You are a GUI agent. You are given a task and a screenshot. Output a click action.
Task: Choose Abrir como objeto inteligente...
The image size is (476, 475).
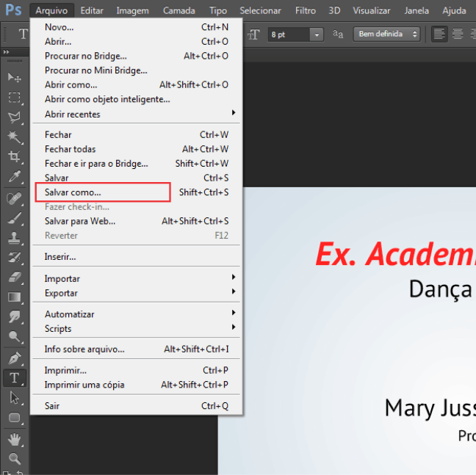click(x=136, y=99)
